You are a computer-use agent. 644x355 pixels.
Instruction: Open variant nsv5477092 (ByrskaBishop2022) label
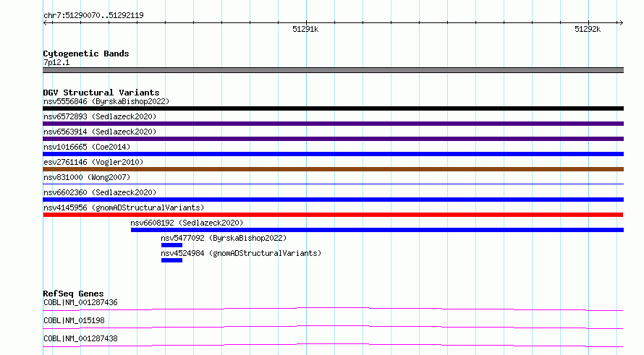(x=224, y=238)
